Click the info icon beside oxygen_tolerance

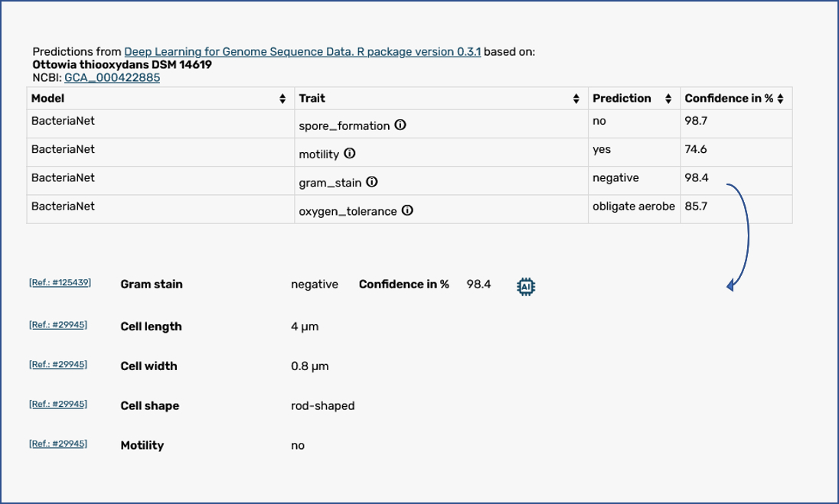(x=407, y=210)
